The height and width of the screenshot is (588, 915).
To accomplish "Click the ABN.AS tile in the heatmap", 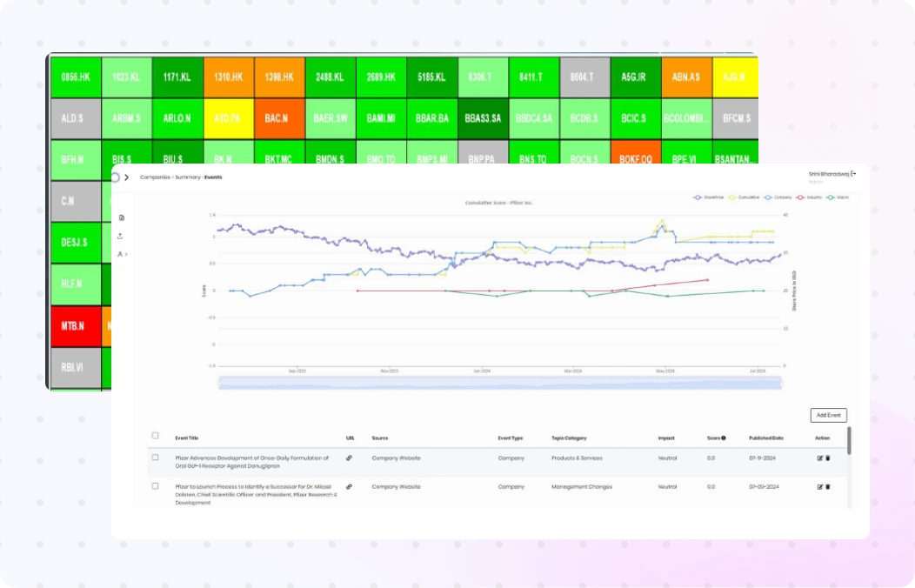I will tap(686, 77).
